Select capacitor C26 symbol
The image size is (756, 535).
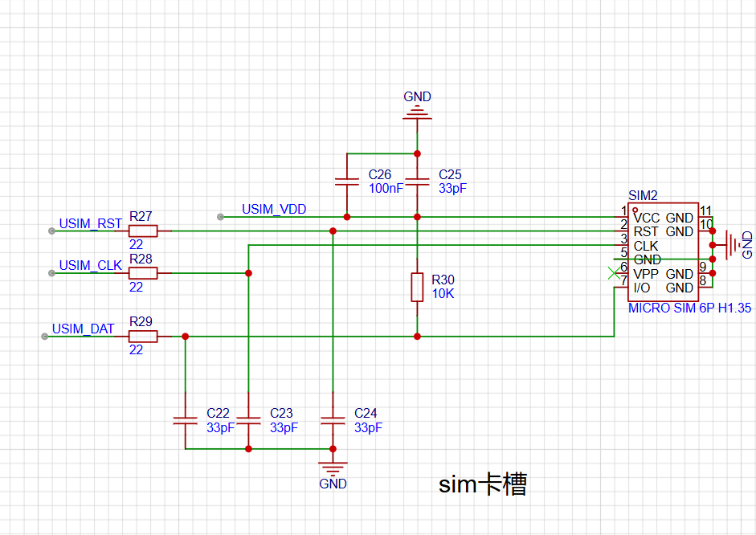click(346, 182)
